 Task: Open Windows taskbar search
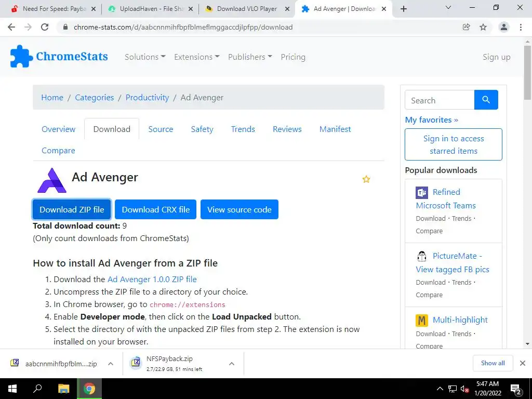[37, 389]
